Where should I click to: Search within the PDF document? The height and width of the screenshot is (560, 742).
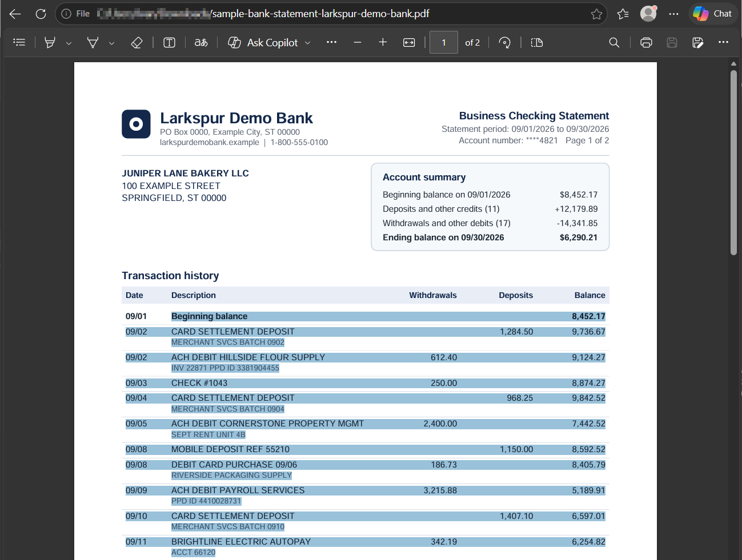click(x=614, y=42)
